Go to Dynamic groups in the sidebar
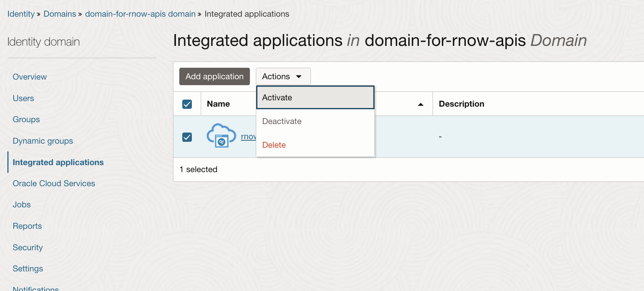This screenshot has height=291, width=644. click(x=43, y=141)
